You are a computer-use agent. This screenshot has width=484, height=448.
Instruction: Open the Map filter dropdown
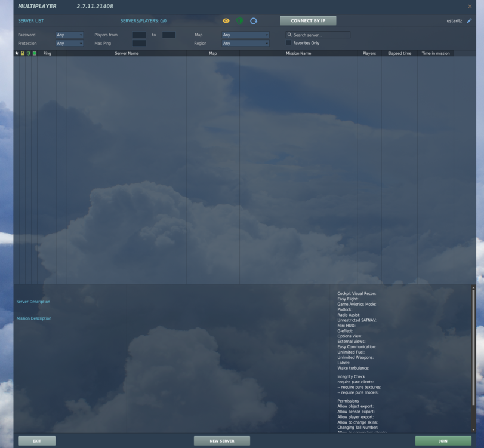coord(245,35)
